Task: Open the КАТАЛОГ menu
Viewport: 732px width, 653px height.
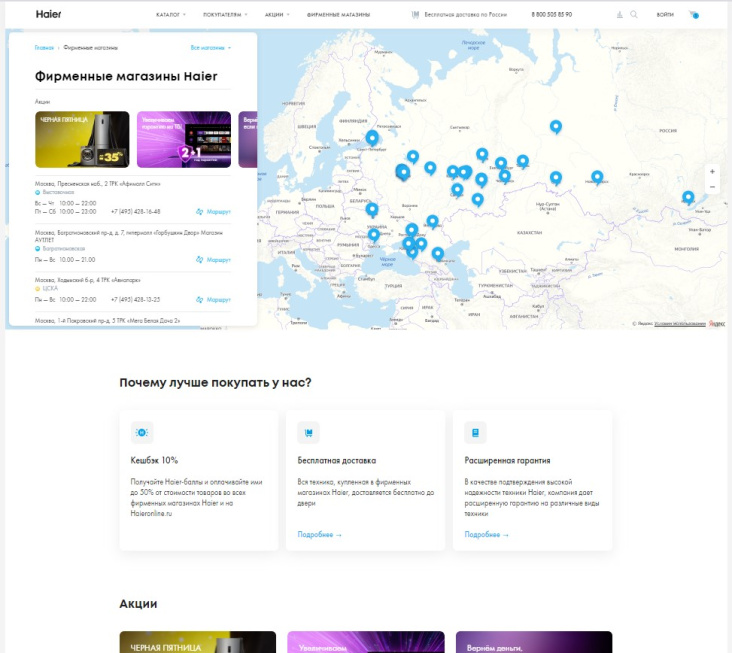Action: tap(170, 14)
